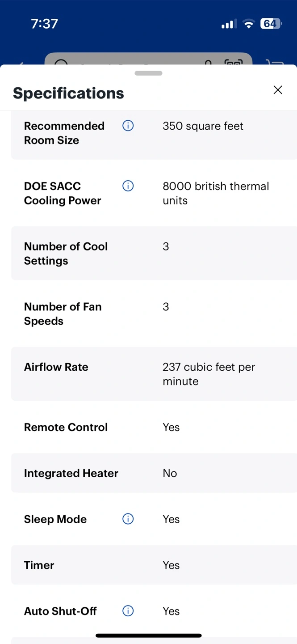The width and height of the screenshot is (297, 644).
Task: Tap the battery indicator in status bar
Action: (271, 24)
